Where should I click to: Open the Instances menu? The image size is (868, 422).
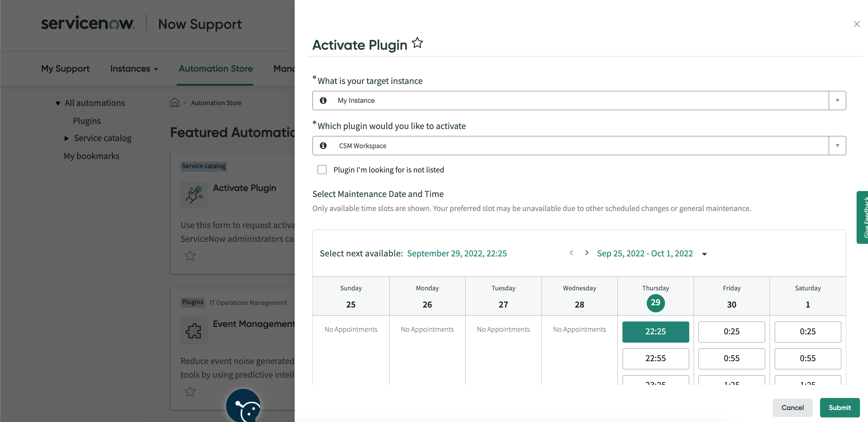[134, 69]
